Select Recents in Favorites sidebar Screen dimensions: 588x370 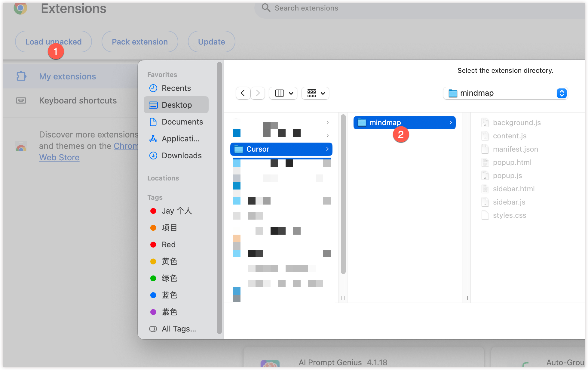176,88
